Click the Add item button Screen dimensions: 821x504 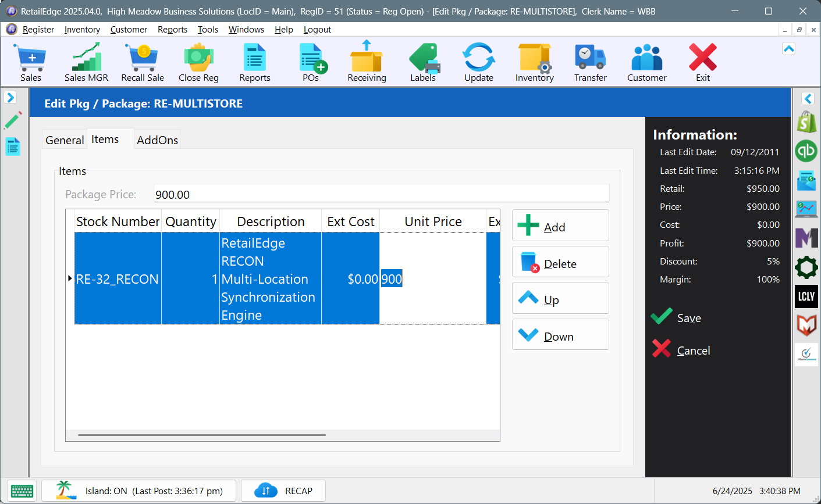click(560, 226)
